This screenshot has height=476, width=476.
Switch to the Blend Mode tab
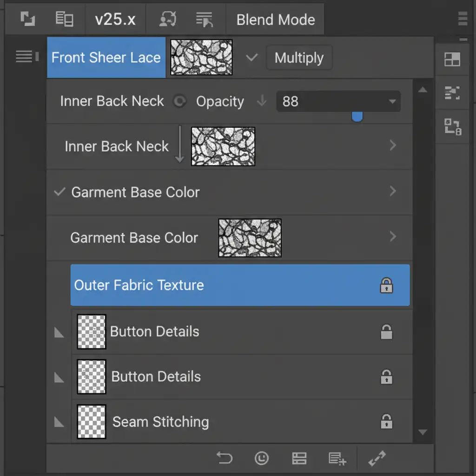click(x=275, y=20)
